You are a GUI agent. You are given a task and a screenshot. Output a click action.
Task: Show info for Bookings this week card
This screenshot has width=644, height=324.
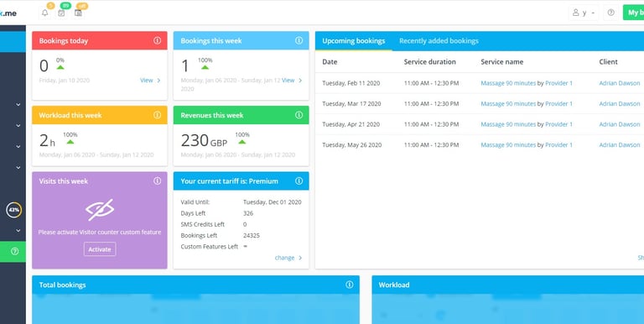click(299, 40)
